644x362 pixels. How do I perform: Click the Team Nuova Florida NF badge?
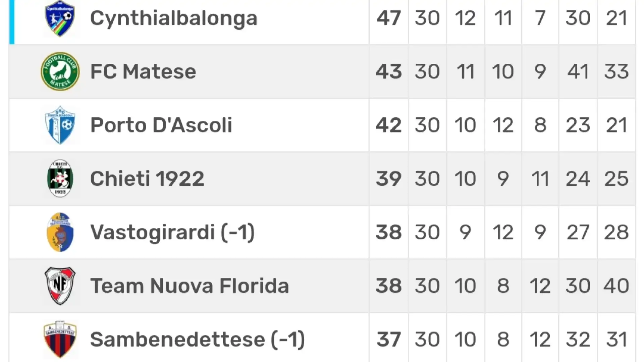click(x=60, y=286)
